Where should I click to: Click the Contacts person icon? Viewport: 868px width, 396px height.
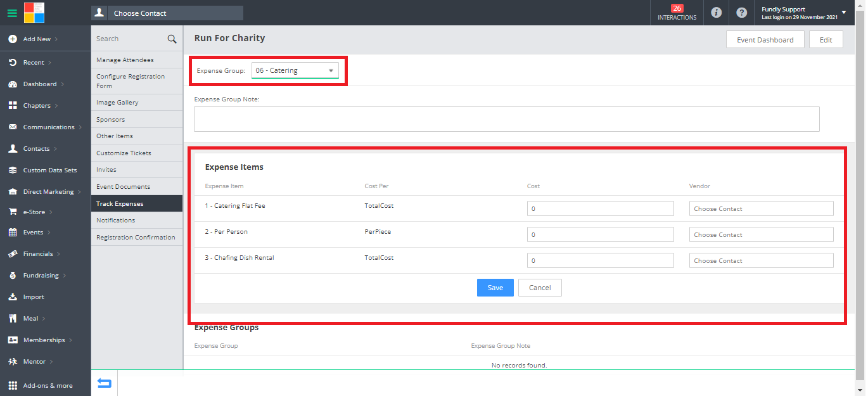pyautogui.click(x=13, y=149)
